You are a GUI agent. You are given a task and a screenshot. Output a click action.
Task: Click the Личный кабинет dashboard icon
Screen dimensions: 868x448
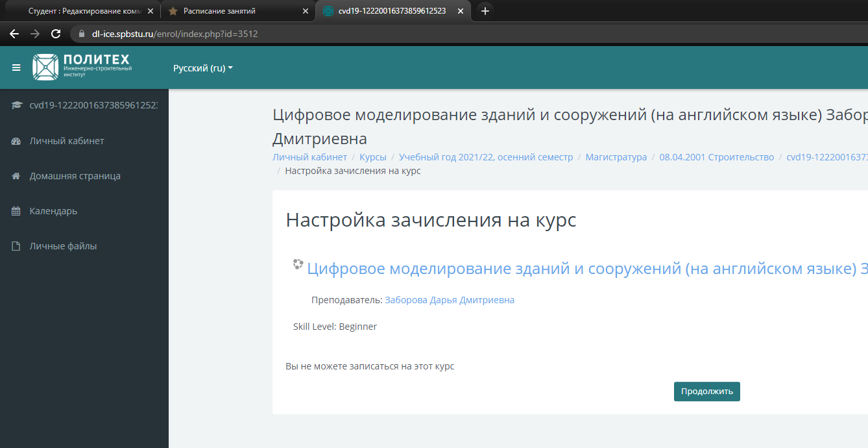pos(16,141)
